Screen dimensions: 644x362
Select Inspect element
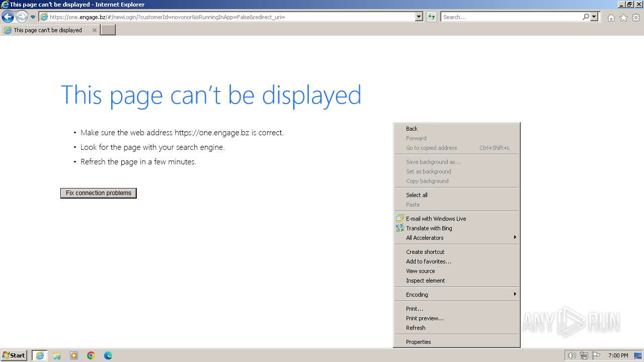point(457,281)
